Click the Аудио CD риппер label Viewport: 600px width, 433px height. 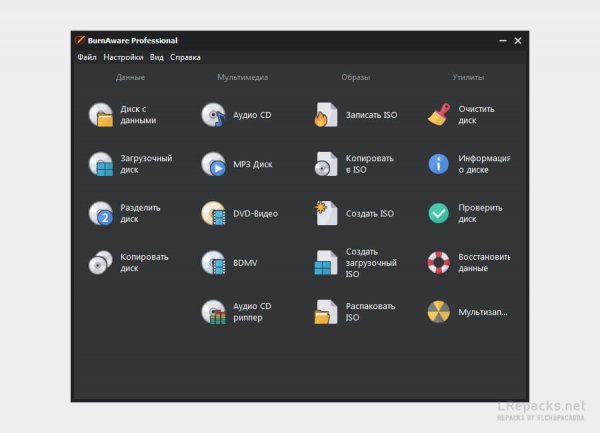click(x=252, y=312)
